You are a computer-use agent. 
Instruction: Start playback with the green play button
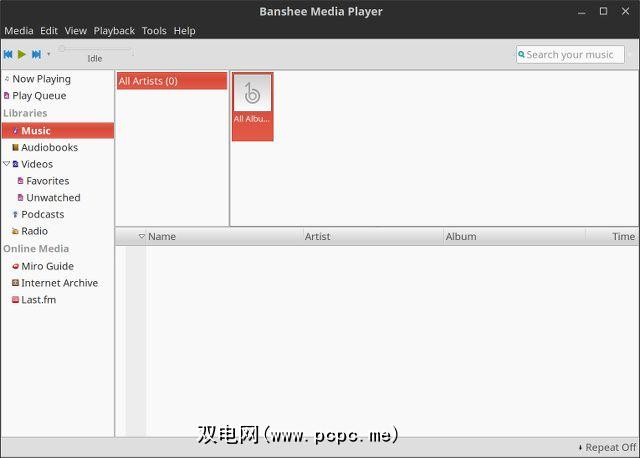tap(22, 54)
